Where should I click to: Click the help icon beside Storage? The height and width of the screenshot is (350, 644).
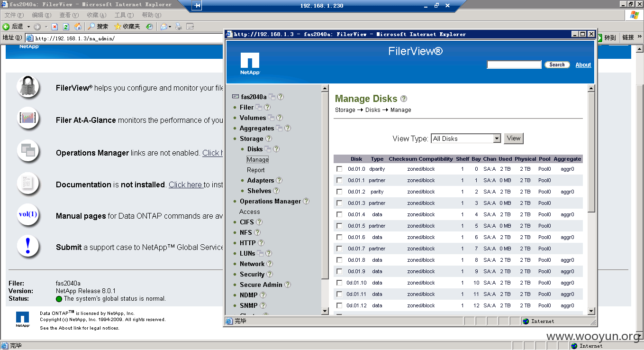(269, 138)
